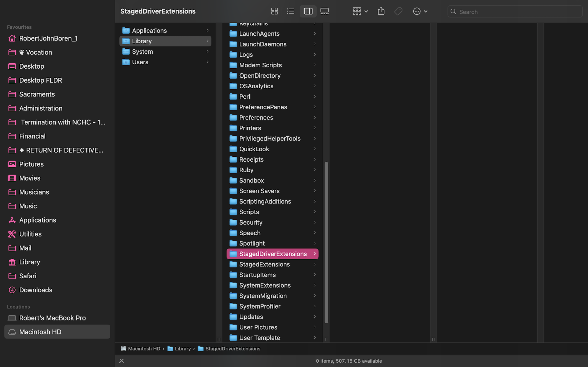Open Applications in the sidebar
Image resolution: width=588 pixels, height=367 pixels.
57,220
